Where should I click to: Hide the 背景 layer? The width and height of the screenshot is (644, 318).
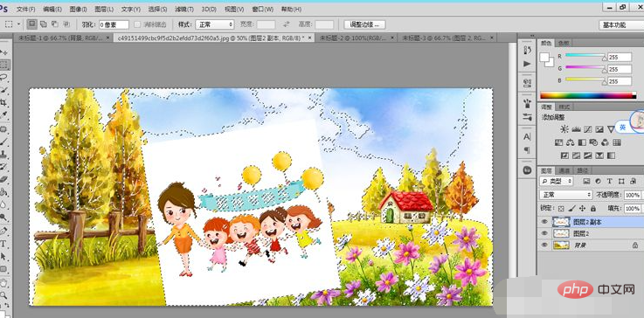coord(544,245)
